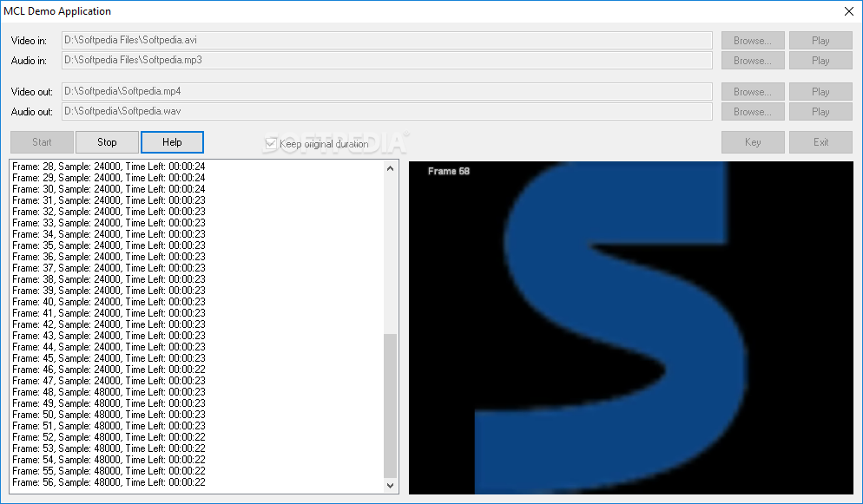The image size is (863, 504).
Task: Select the log line for Frame: 28
Action: pyautogui.click(x=109, y=167)
